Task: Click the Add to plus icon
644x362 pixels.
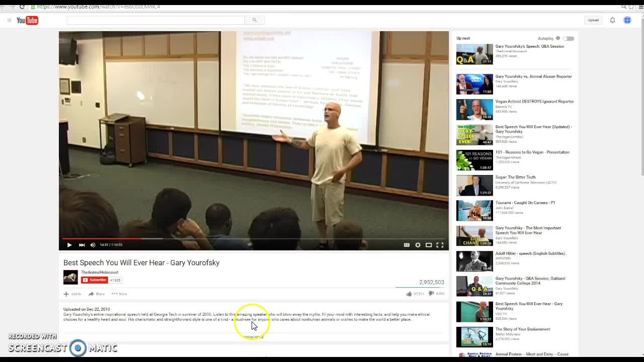Action: [x=66, y=294]
